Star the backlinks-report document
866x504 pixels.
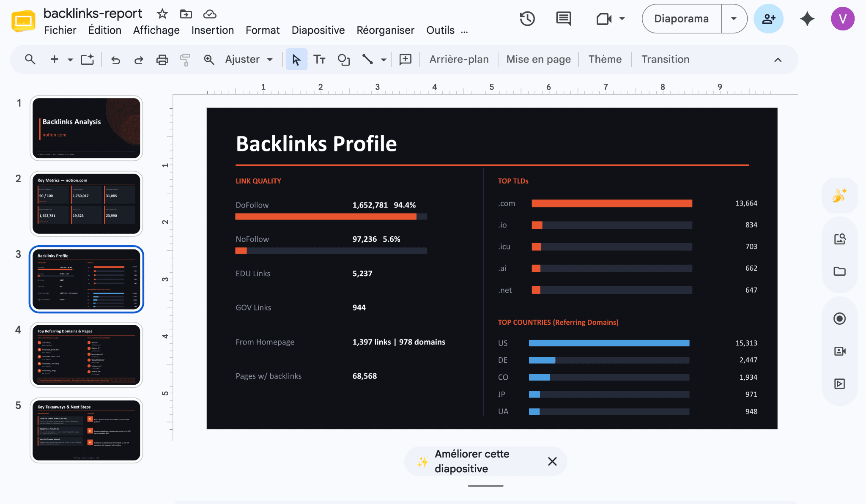pos(162,14)
